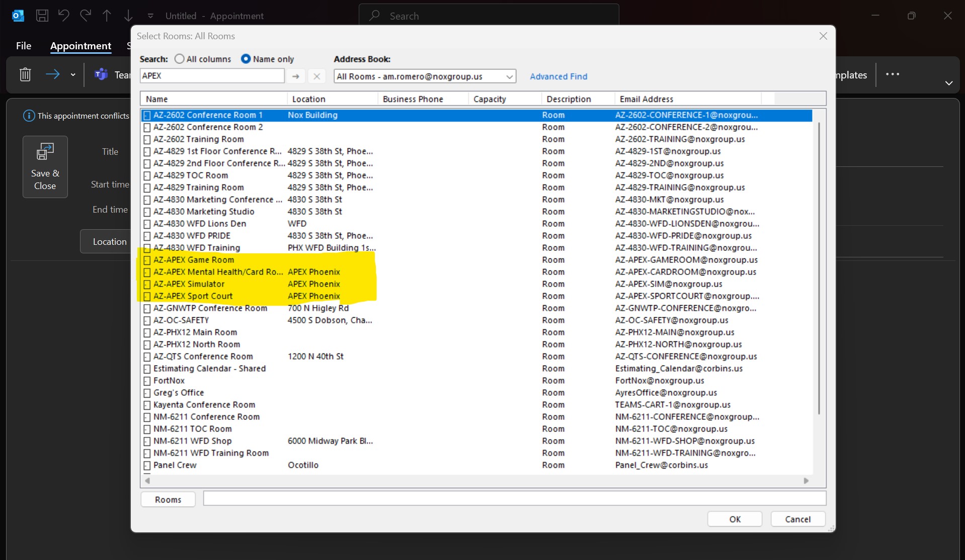
Task: Click the Save & Close button
Action: click(x=45, y=167)
